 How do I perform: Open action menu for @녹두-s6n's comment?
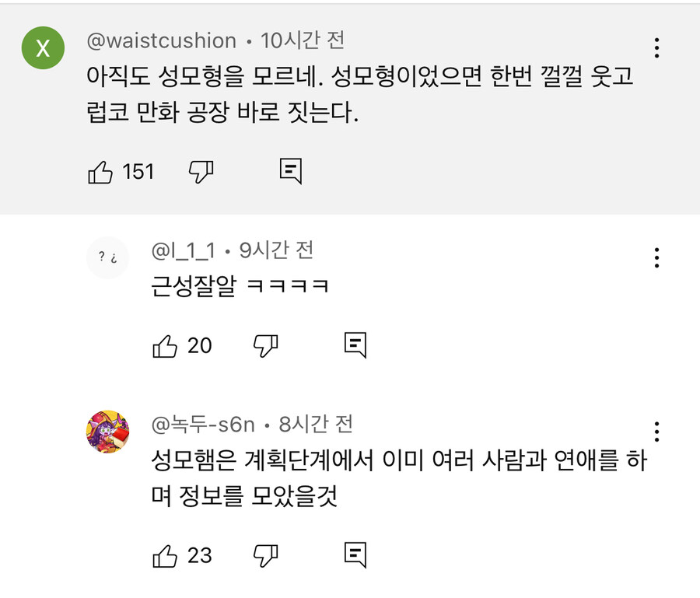click(x=657, y=430)
